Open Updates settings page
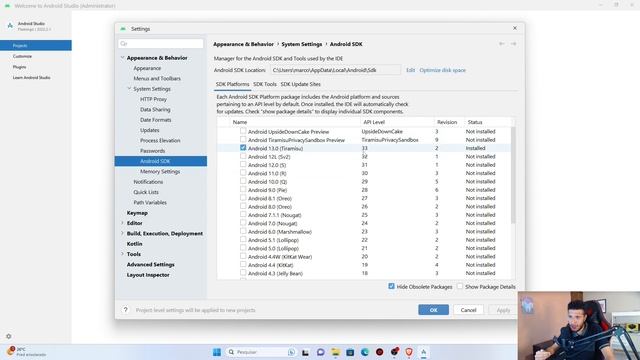This screenshot has height=360, width=640. 149,130
